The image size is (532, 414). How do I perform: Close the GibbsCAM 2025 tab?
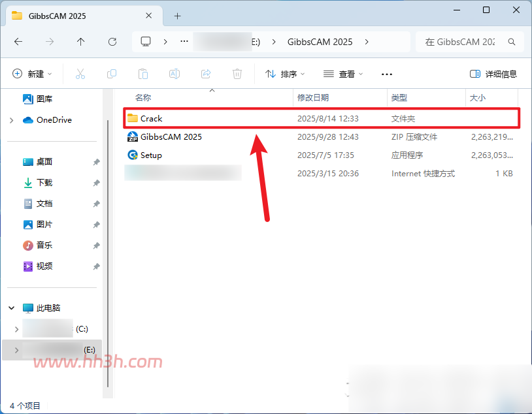(x=148, y=16)
